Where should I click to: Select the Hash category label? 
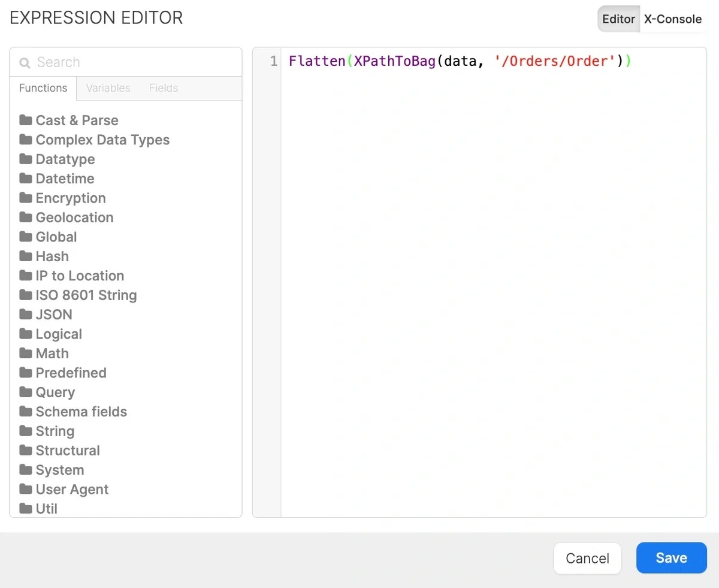52,256
